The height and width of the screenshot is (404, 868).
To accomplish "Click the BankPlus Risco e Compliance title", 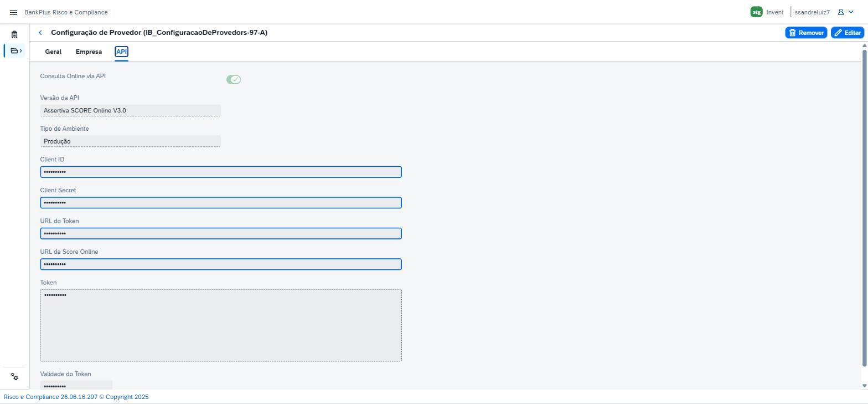I will (66, 12).
